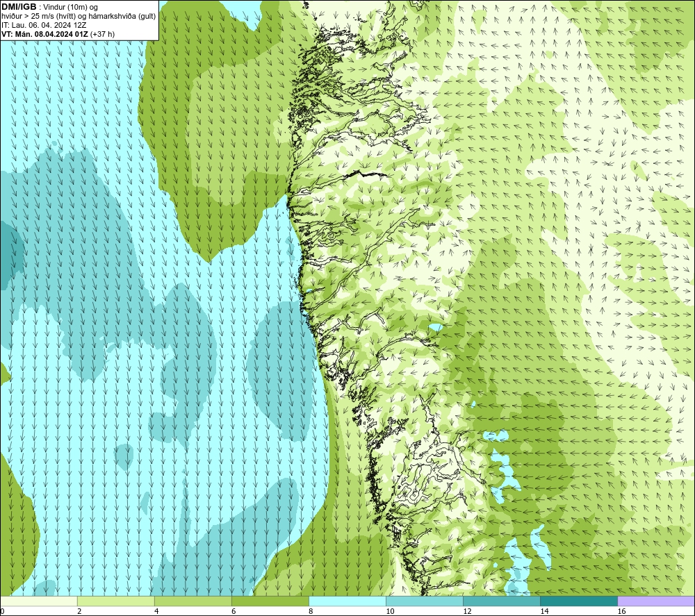Click the dark teal 14–16 m/s legend swatch
The image size is (695, 616).
pos(579,601)
